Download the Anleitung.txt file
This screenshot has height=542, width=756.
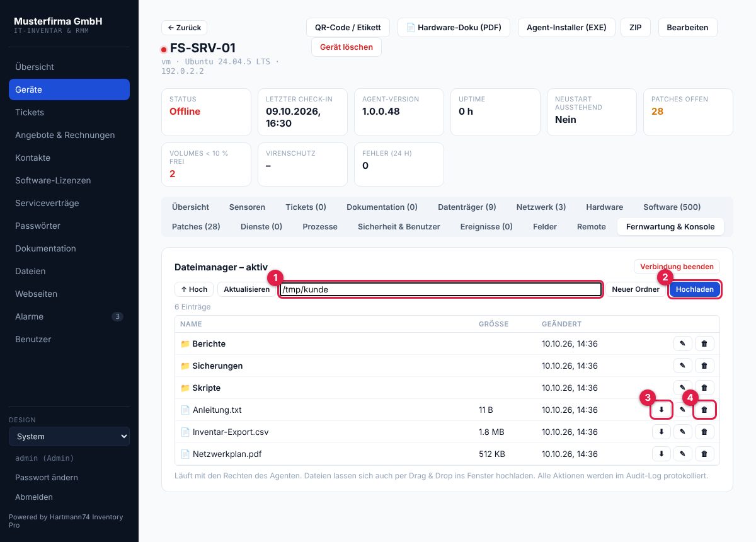click(661, 410)
